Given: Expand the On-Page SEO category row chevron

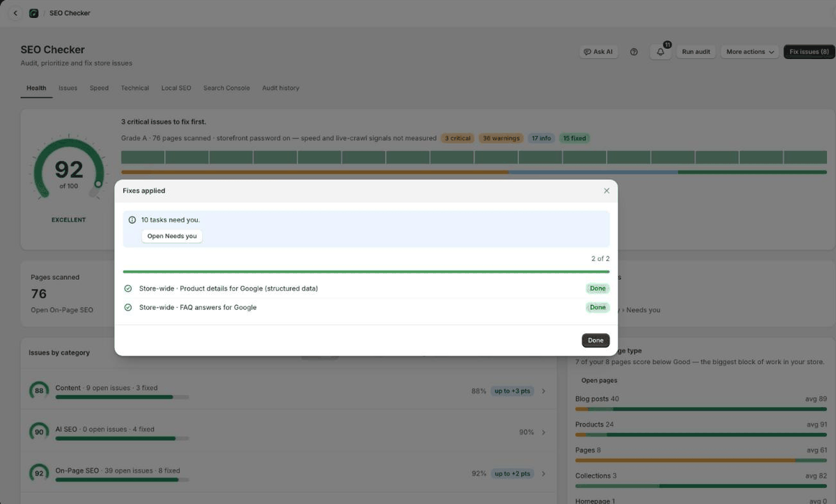Looking at the screenshot, I should 543,473.
